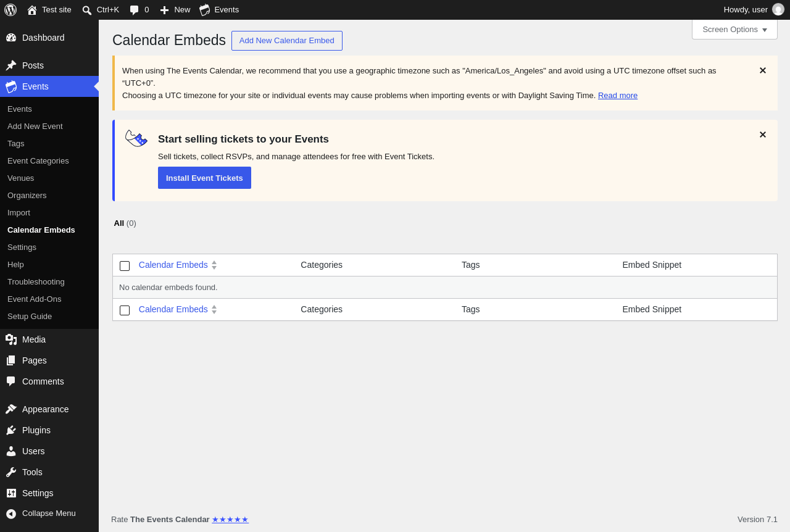Click header Calendar Embeds column link
This screenshot has height=532, width=790.
(173, 265)
